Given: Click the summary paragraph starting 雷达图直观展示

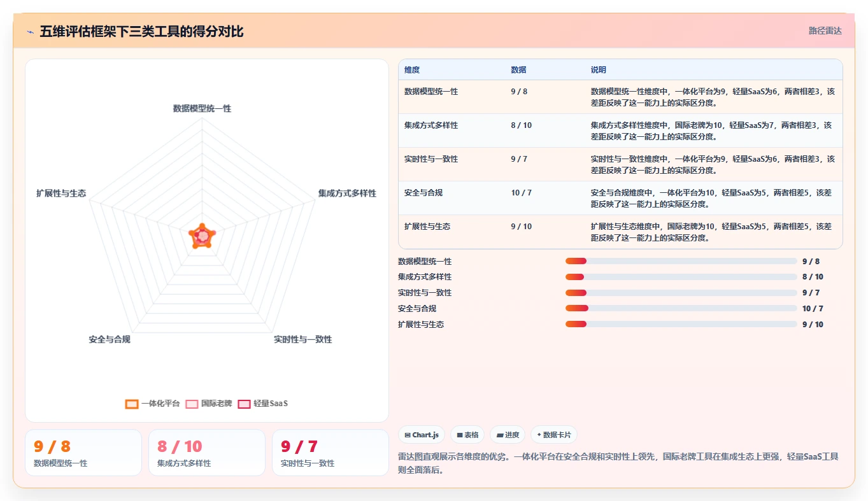Looking at the screenshot, I should 619,463.
